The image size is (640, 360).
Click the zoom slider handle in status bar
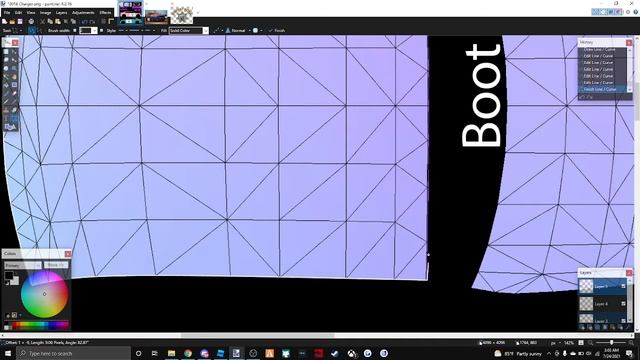pyautogui.click(x=611, y=343)
